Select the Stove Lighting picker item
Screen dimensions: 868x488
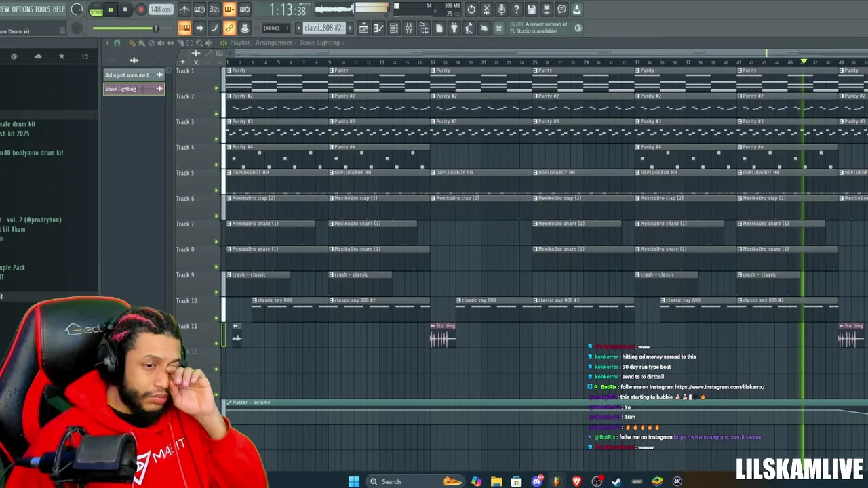point(134,89)
